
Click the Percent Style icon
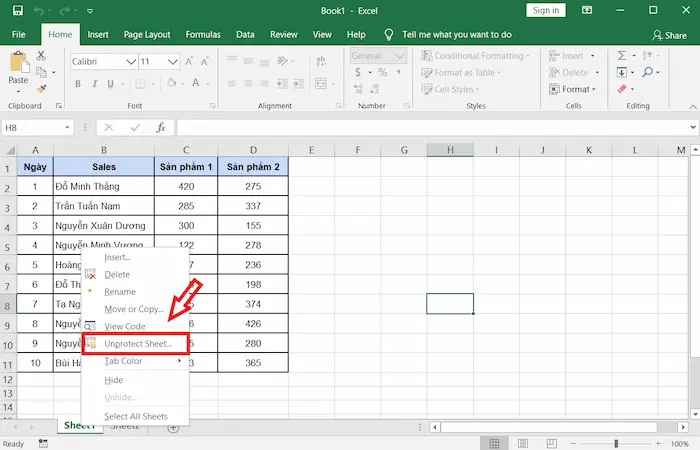click(383, 72)
